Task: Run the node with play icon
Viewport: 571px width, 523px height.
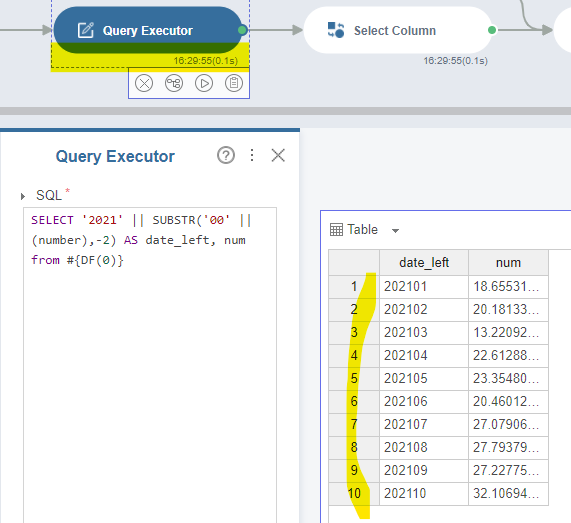Action: click(x=204, y=83)
